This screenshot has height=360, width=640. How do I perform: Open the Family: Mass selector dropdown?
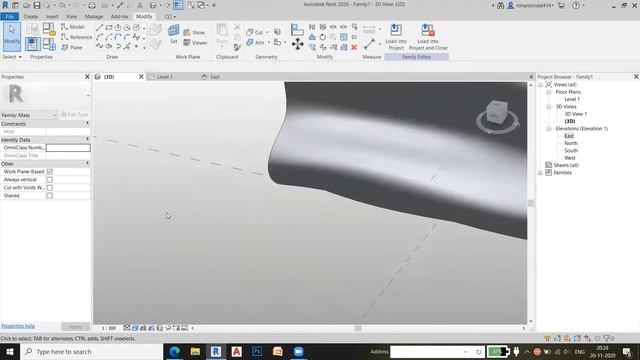coord(29,115)
